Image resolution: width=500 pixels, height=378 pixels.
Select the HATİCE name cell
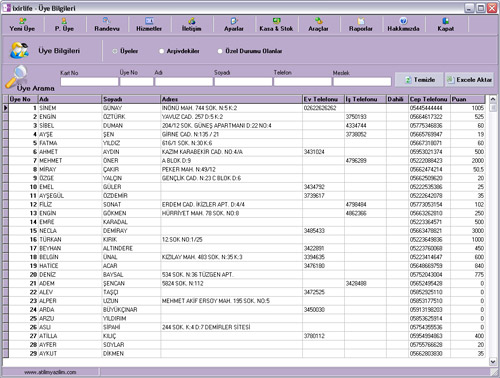tap(70, 266)
